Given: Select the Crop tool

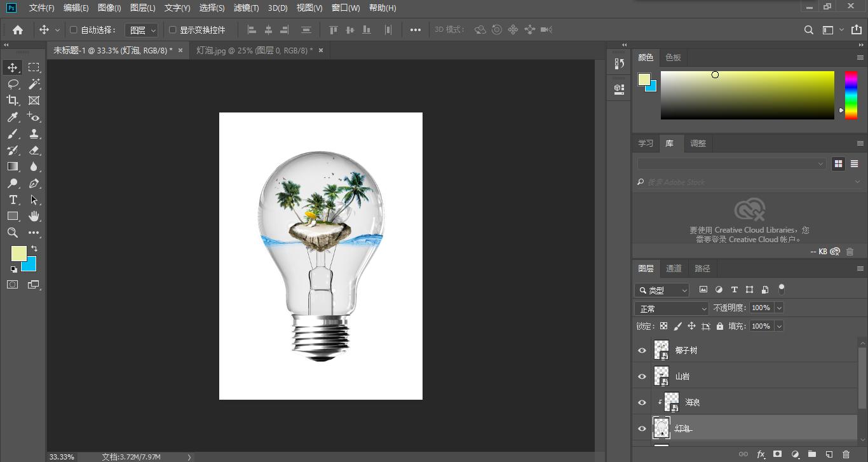Looking at the screenshot, I should pyautogui.click(x=13, y=100).
